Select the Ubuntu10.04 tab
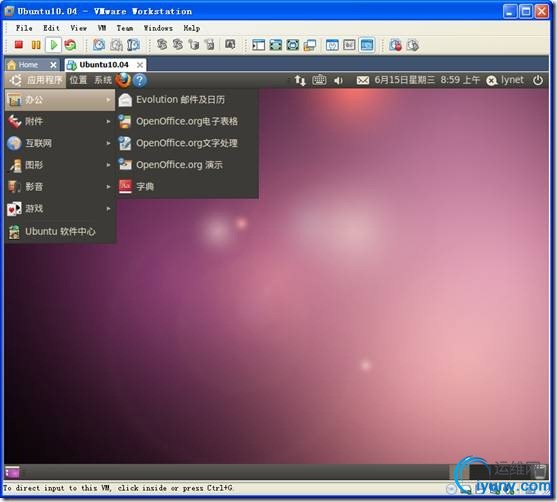Screen dimensions: 557x502 click(x=103, y=65)
